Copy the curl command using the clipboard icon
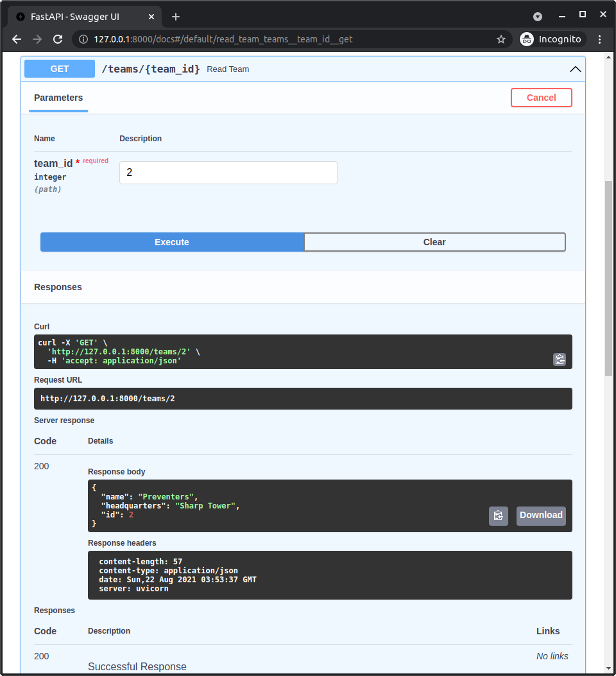Viewport: 616px width, 676px height. pyautogui.click(x=559, y=360)
